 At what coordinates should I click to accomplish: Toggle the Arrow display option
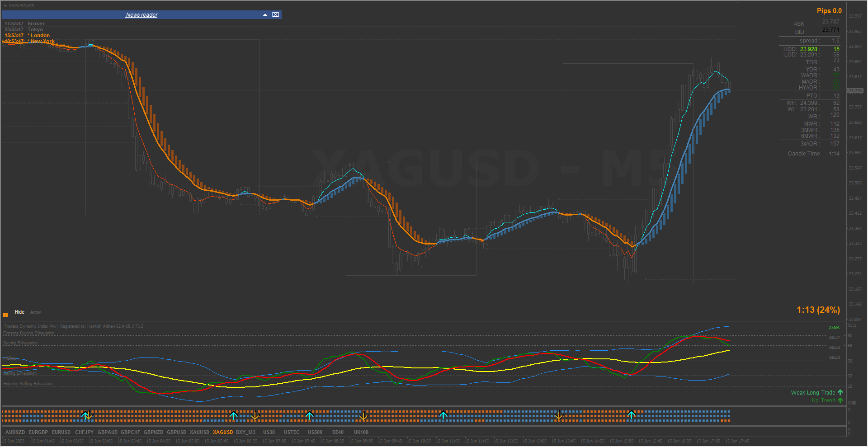tap(35, 312)
